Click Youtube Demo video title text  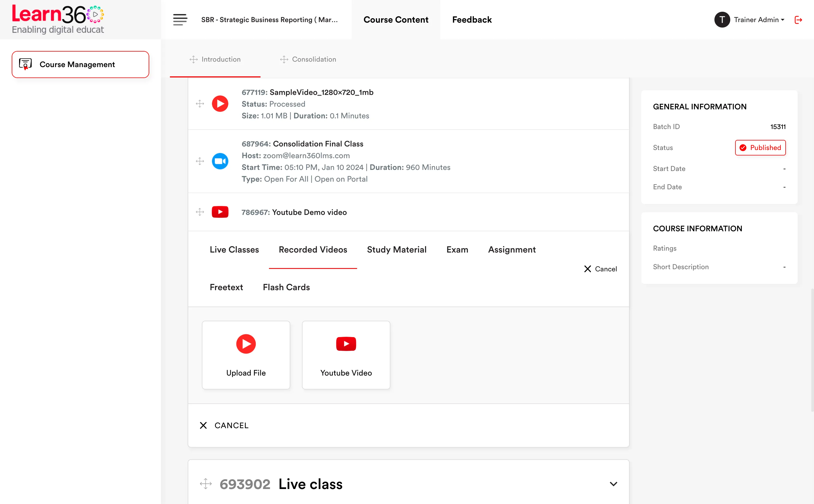[x=309, y=212]
